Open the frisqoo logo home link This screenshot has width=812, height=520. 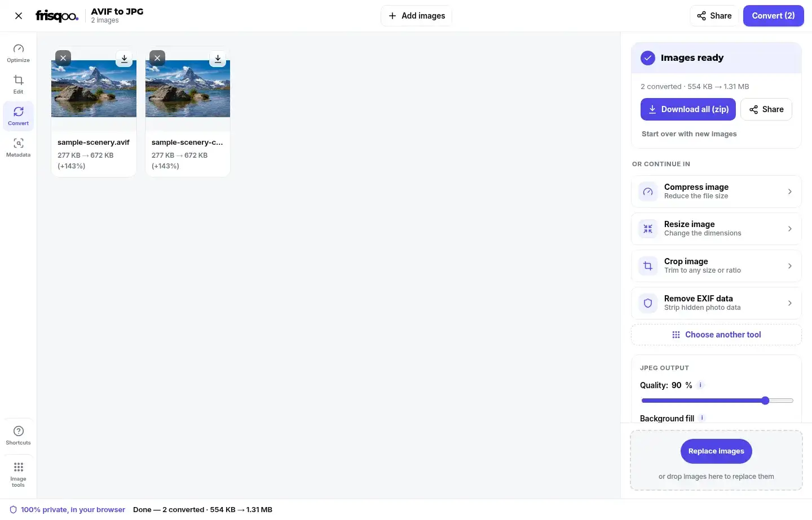57,16
